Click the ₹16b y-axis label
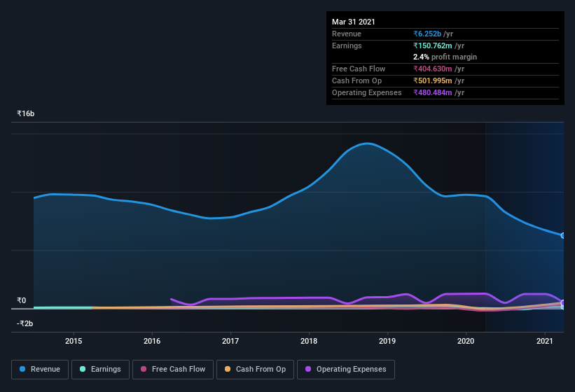This screenshot has width=575, height=392. click(x=26, y=113)
